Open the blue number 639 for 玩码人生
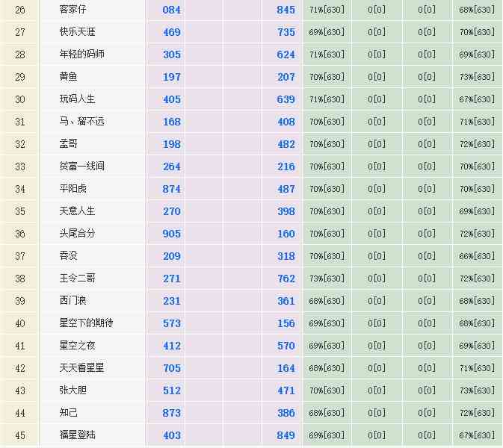 (x=286, y=99)
